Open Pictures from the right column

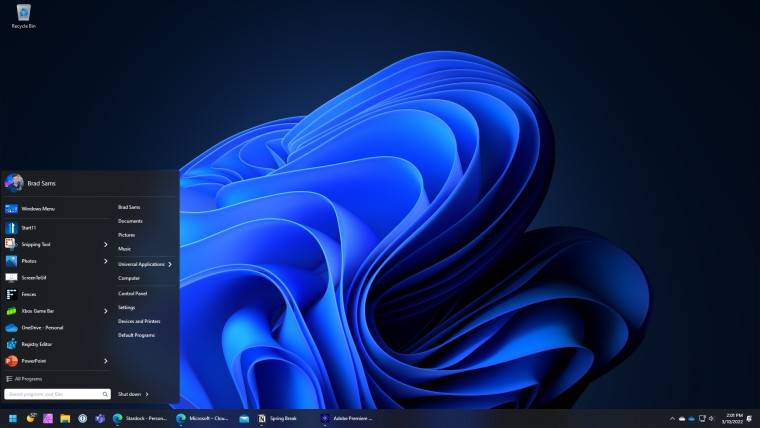click(x=127, y=235)
